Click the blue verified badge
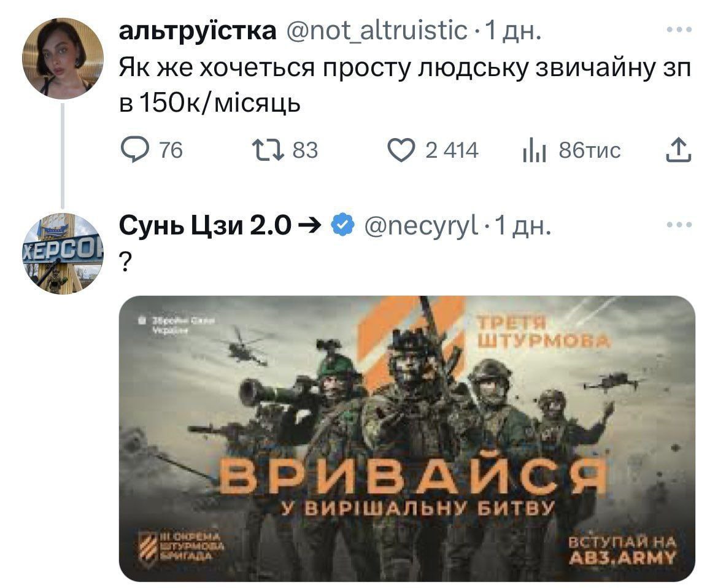Image resolution: width=718 pixels, height=588 pixels. pos(343,225)
